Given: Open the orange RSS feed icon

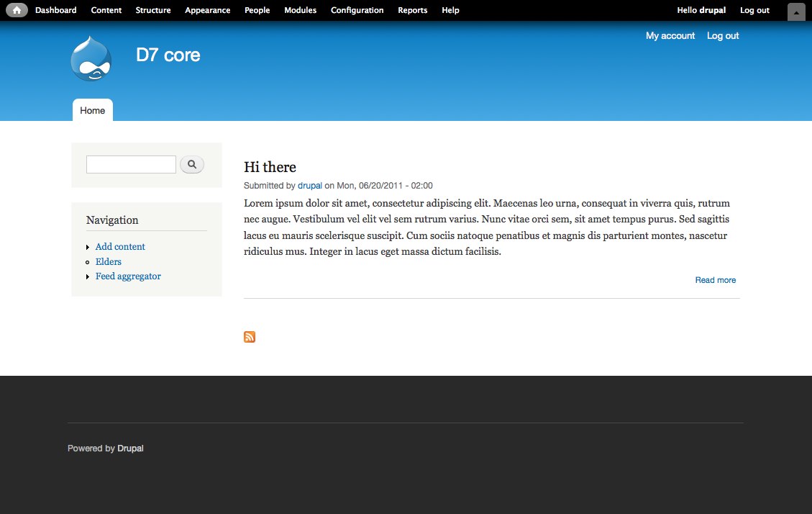Looking at the screenshot, I should [250, 337].
